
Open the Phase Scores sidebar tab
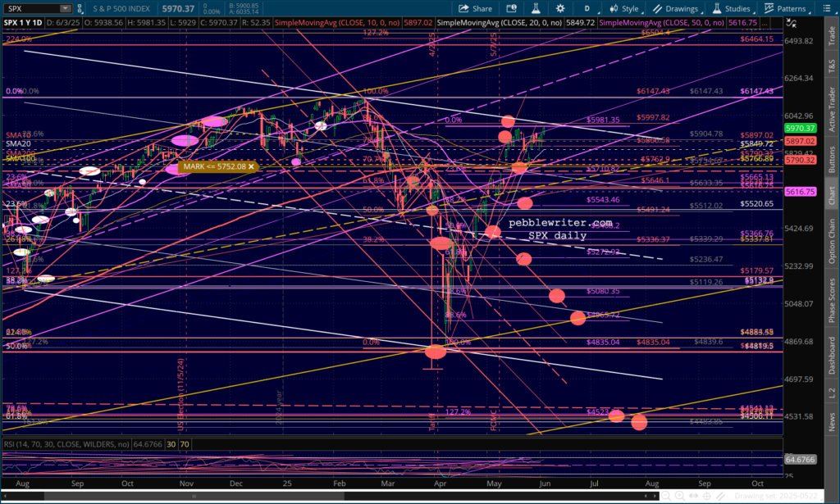click(833, 299)
